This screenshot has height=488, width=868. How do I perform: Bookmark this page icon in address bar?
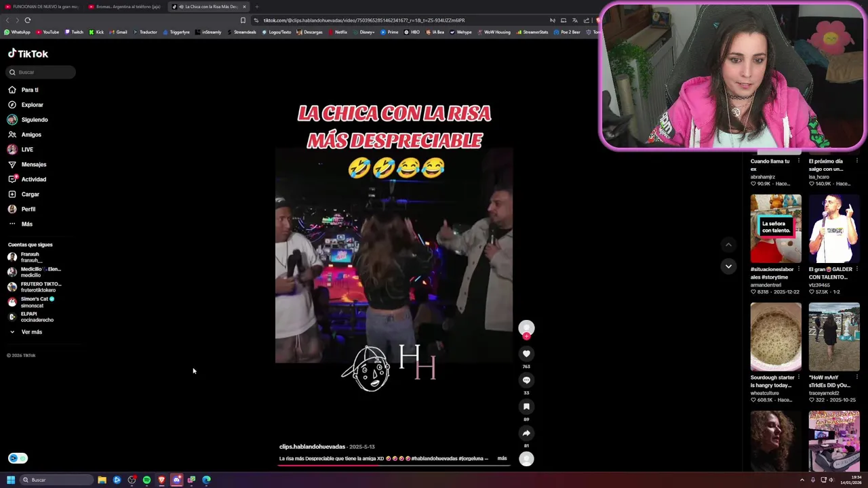(243, 20)
